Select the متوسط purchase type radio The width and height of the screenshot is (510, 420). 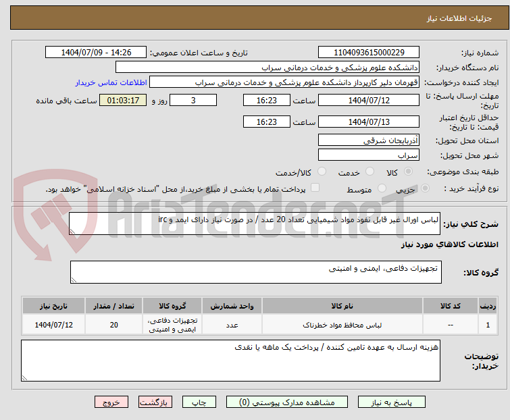[x=382, y=188]
